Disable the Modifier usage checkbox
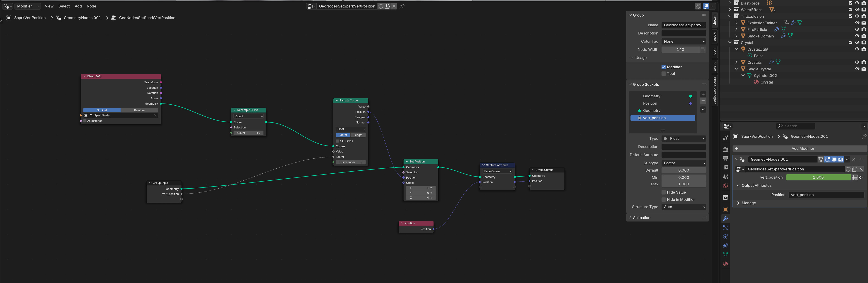 [664, 67]
